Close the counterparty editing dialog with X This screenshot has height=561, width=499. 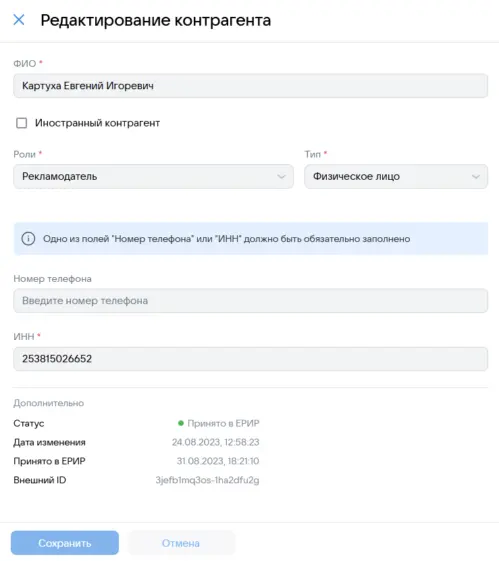[x=19, y=20]
